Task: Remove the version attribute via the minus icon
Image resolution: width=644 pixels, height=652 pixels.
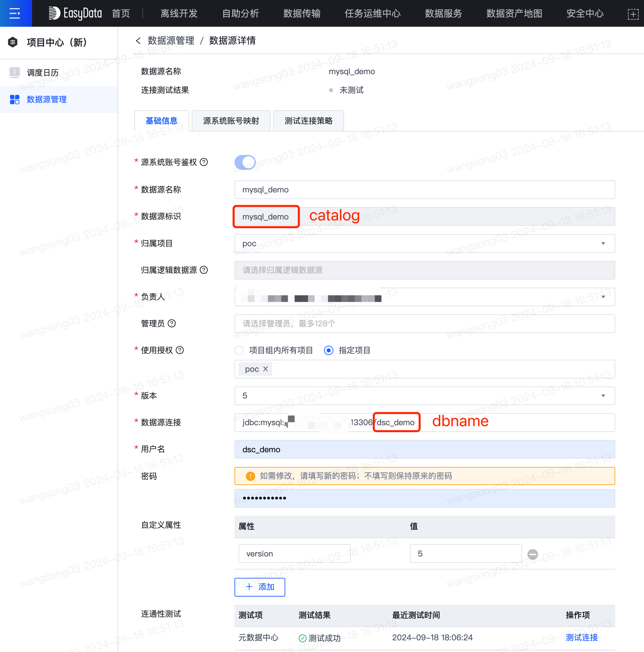Action: coord(532,553)
